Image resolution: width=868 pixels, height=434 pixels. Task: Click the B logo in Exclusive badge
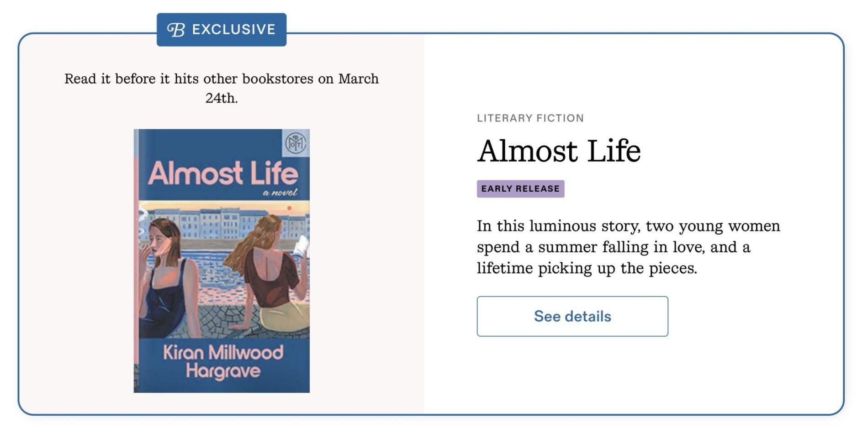click(x=176, y=30)
